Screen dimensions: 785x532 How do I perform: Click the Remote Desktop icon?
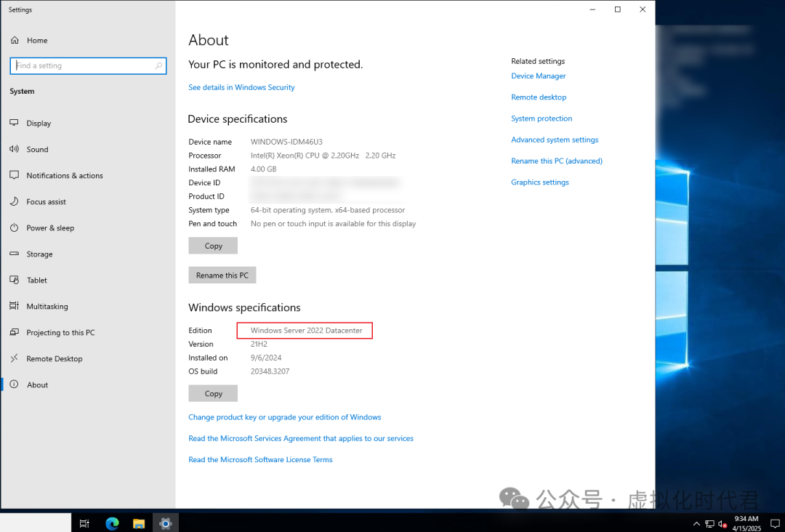14,358
